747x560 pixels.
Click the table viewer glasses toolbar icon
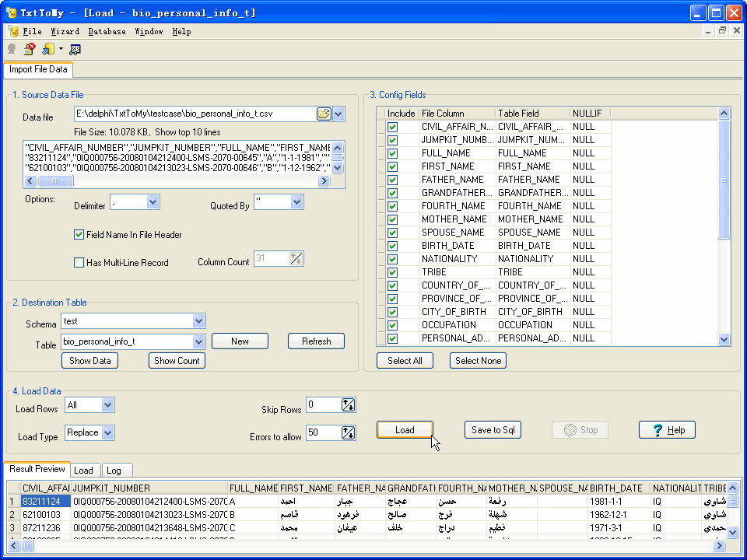click(75, 49)
